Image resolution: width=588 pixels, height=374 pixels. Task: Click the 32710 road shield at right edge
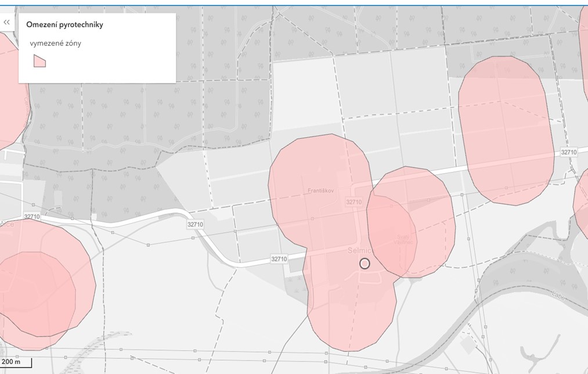pos(569,152)
